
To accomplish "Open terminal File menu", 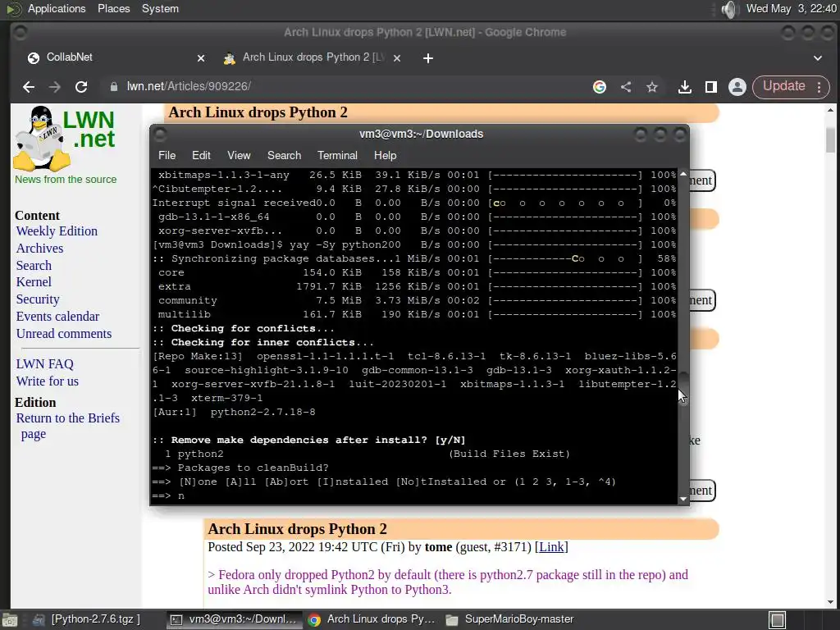I will (167, 155).
